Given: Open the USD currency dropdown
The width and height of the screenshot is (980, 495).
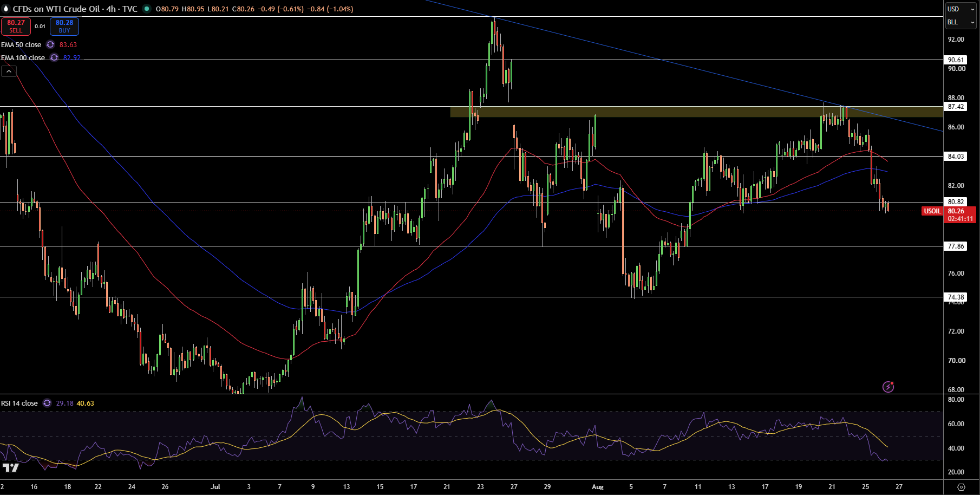Looking at the screenshot, I should coord(961,9).
